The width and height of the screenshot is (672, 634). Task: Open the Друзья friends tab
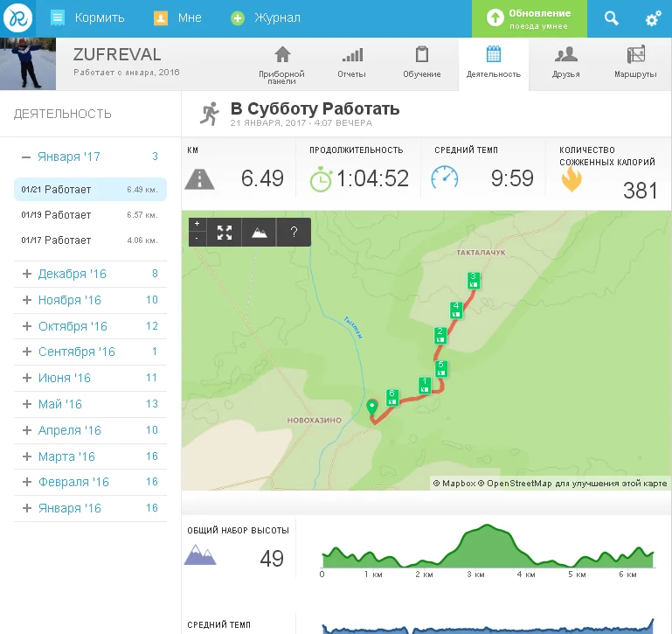click(x=565, y=63)
